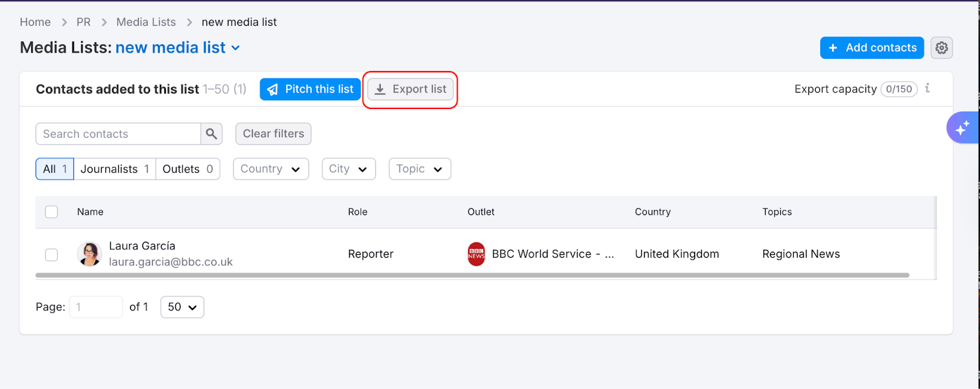The height and width of the screenshot is (389, 980).
Task: Open the AI sparkle assistant button
Action: click(x=962, y=128)
